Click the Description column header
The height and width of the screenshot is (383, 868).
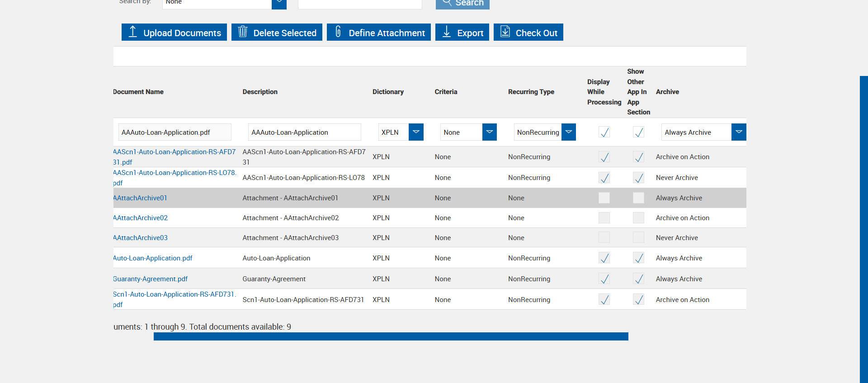260,92
